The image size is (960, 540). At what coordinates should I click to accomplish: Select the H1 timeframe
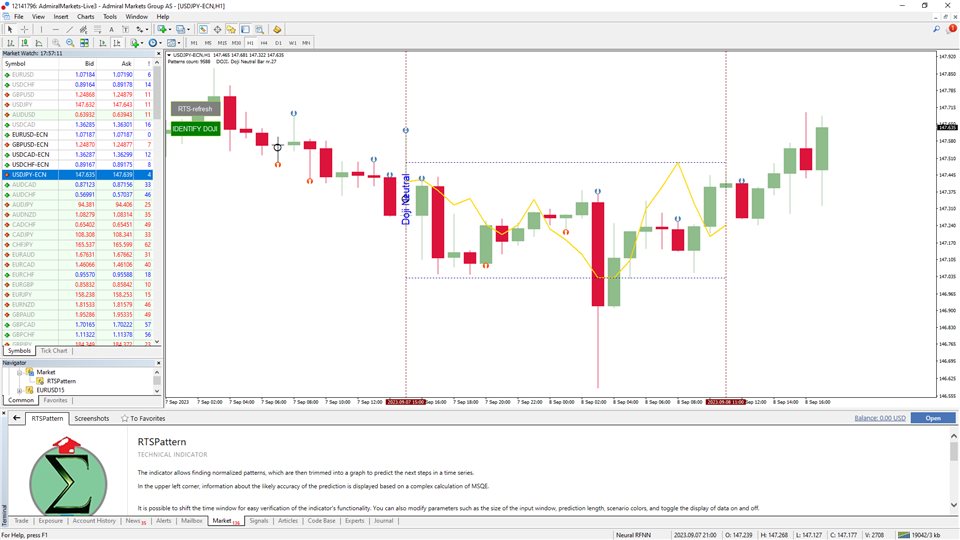[250, 43]
